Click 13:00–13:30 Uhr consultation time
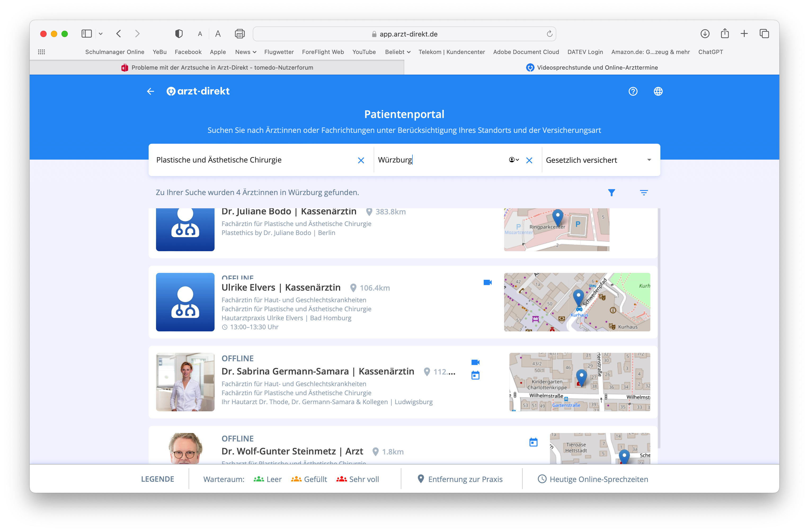The image size is (809, 532). [250, 327]
